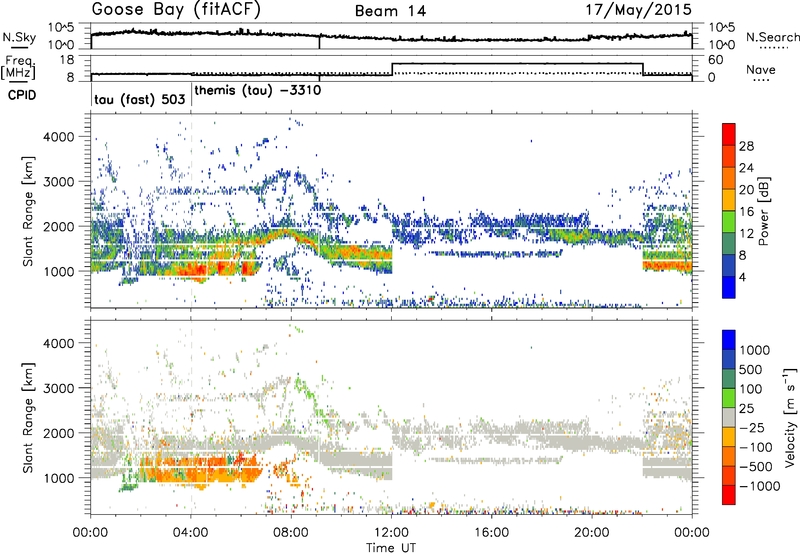Click the 'themis (tau) -3310' CPID text

(258, 91)
